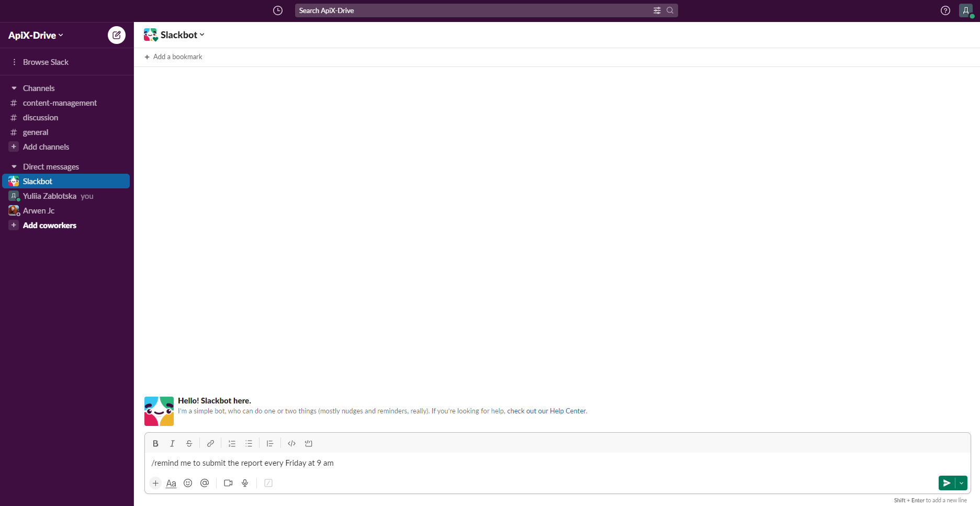Image resolution: width=980 pixels, height=506 pixels.
Task: Insert a link using the link icon
Action: point(210,443)
